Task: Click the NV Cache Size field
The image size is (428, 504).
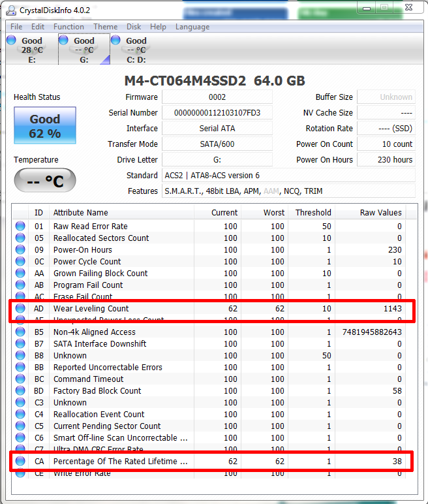Action: (x=386, y=112)
